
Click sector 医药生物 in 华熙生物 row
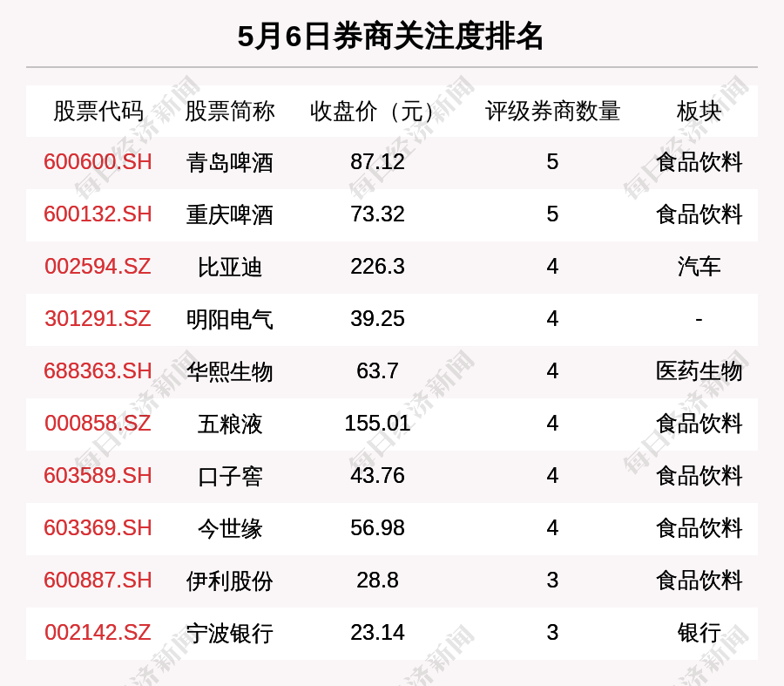click(x=699, y=372)
